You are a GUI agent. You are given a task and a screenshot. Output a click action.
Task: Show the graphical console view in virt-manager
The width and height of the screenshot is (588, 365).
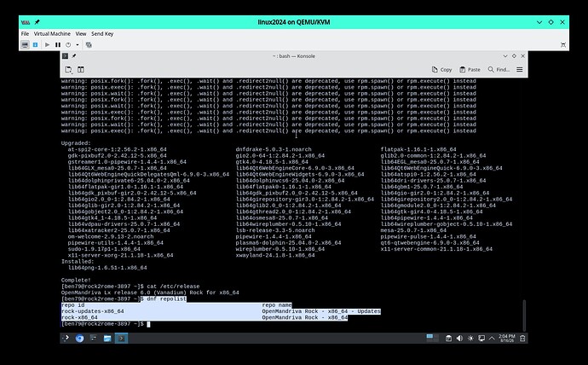coord(25,45)
